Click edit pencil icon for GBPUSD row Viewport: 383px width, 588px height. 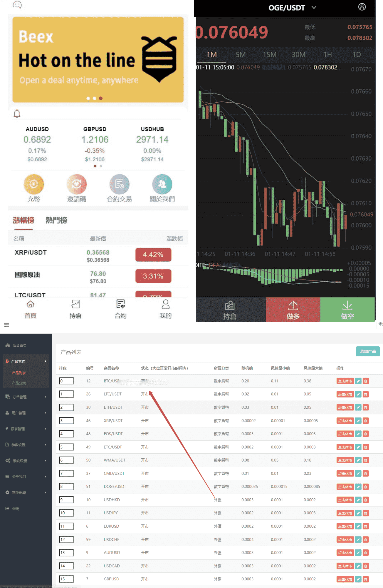[x=358, y=579]
